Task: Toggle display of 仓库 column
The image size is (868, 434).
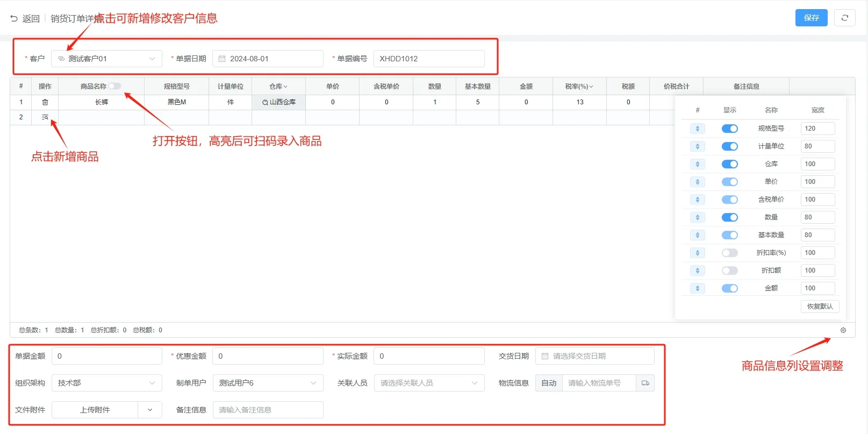Action: pos(730,164)
